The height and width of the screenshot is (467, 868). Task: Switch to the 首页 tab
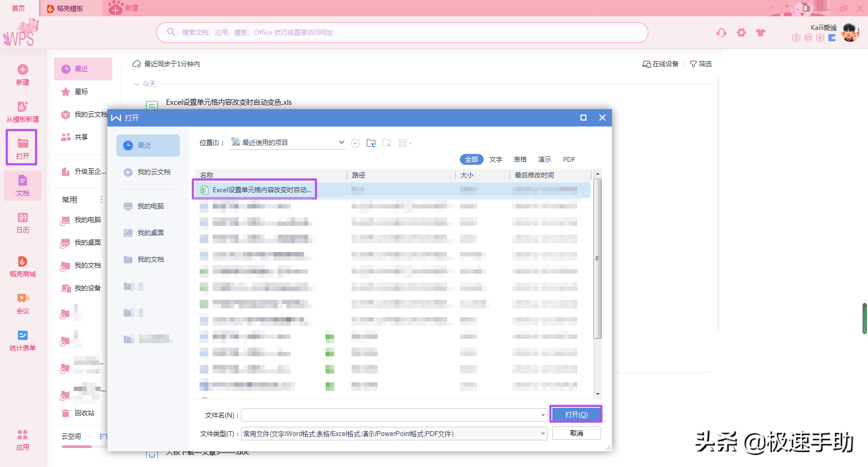[18, 8]
